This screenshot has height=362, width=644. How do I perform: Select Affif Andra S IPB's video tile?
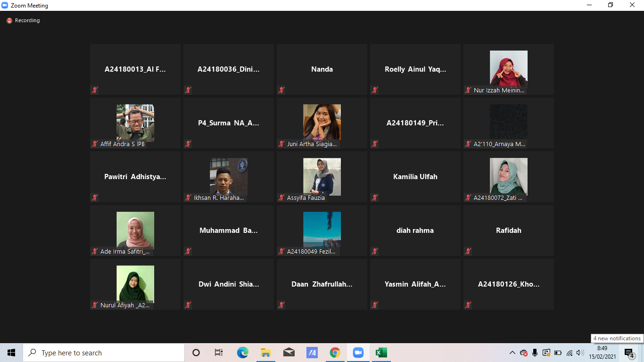point(135,123)
